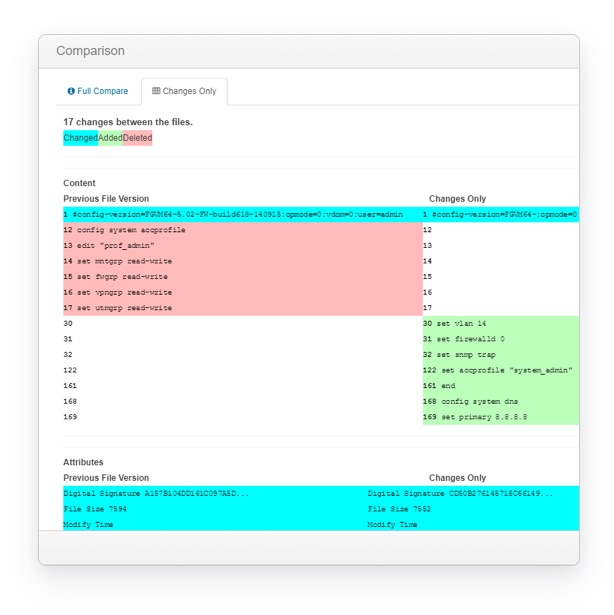Select deleted line 'set utmgrp read-write'
Viewport: 614px width, 615px height.
coord(243,308)
